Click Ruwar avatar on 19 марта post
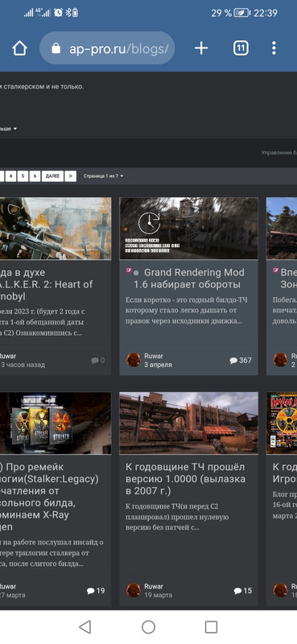 coord(134,590)
